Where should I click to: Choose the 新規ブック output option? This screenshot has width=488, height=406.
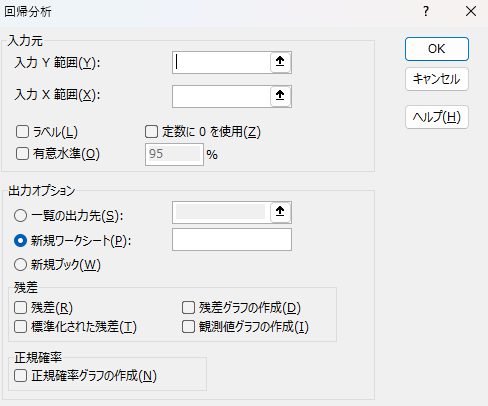(20, 265)
